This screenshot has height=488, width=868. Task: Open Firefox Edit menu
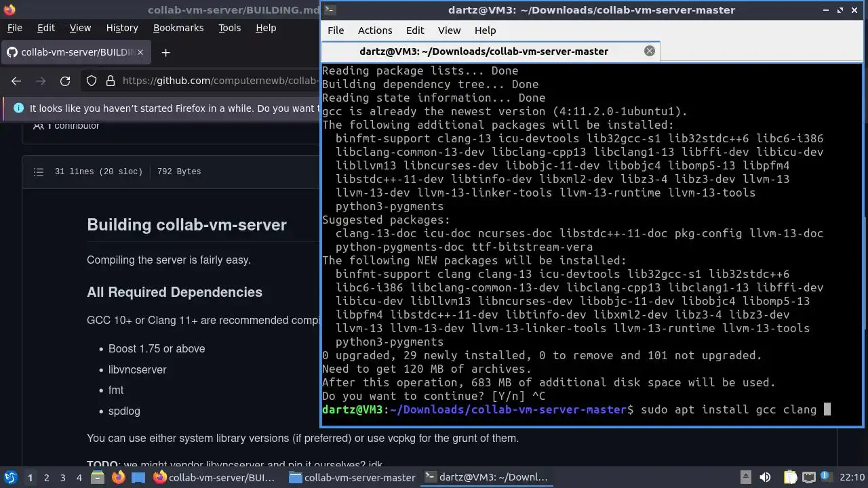(x=46, y=28)
